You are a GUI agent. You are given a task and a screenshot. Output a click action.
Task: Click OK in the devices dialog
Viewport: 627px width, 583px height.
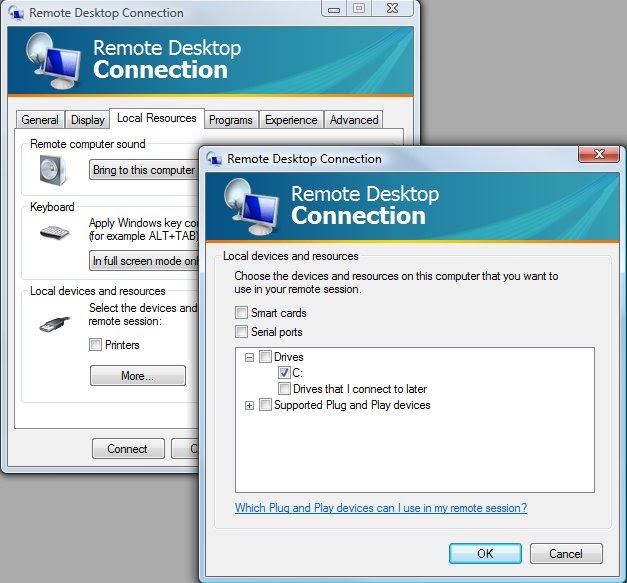point(485,553)
